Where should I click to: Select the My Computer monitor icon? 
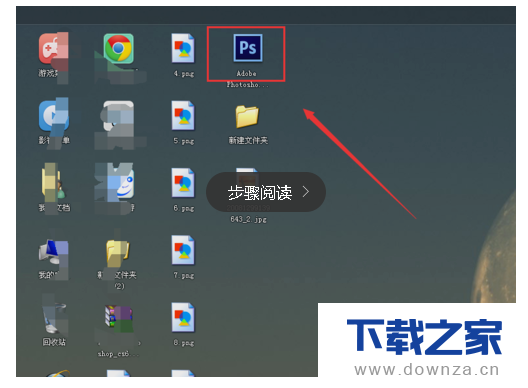point(54,252)
